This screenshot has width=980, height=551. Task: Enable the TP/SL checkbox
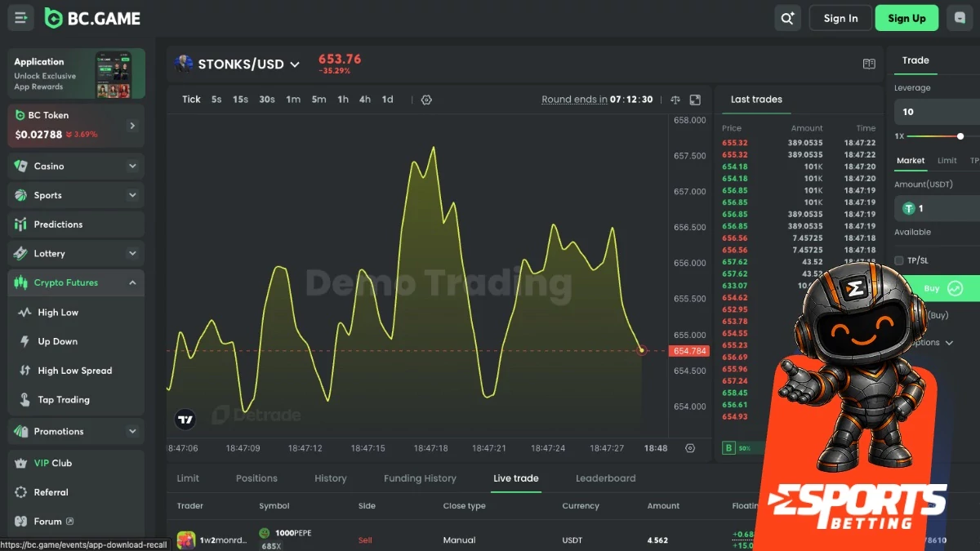click(x=899, y=260)
